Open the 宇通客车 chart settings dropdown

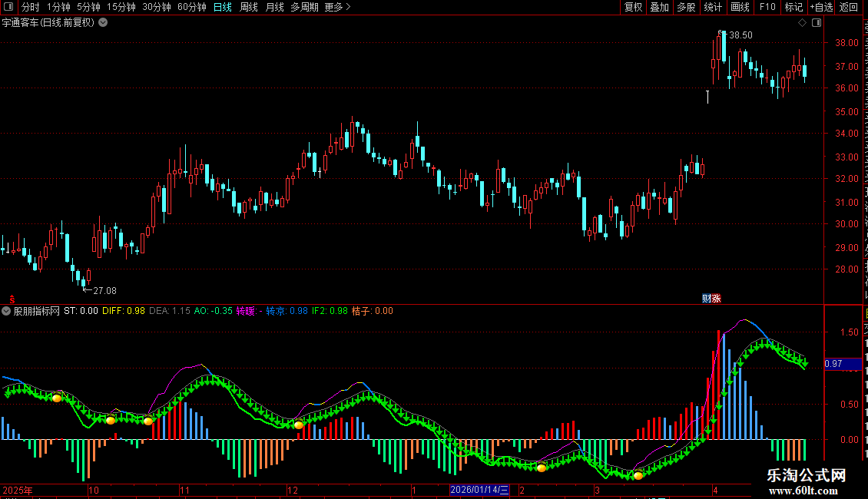click(103, 23)
